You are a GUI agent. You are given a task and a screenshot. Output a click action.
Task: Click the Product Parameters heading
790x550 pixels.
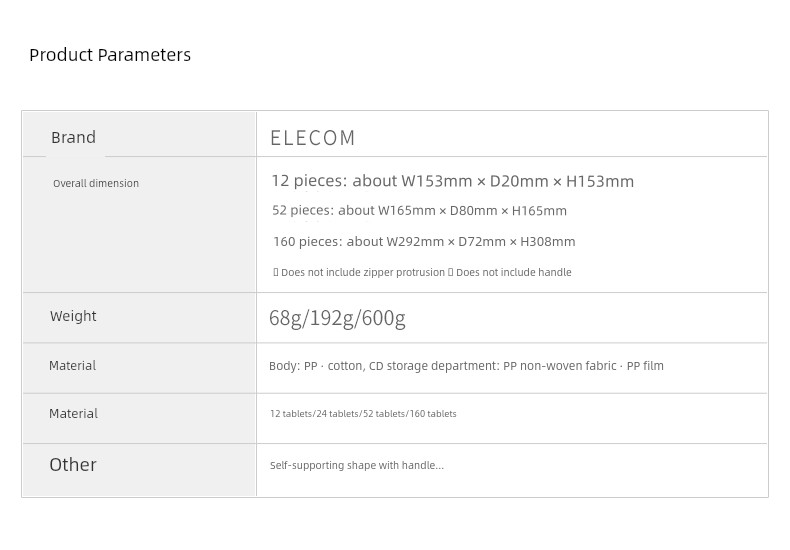click(110, 55)
